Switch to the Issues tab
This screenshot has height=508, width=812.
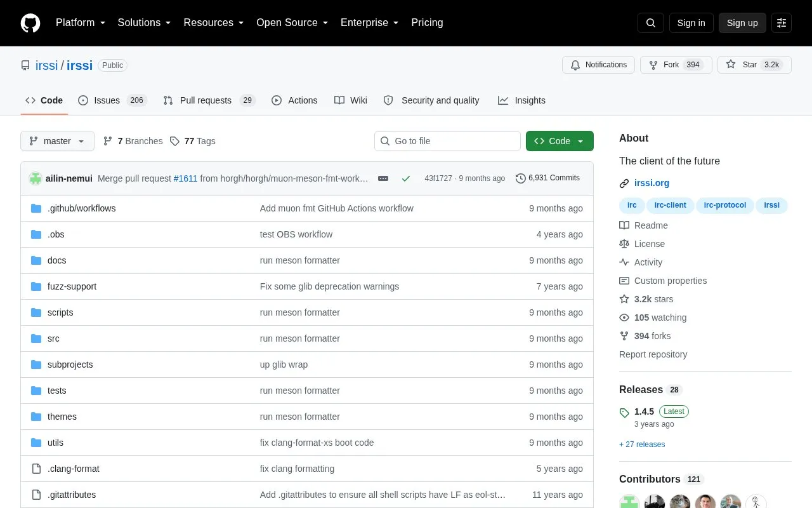coord(112,100)
